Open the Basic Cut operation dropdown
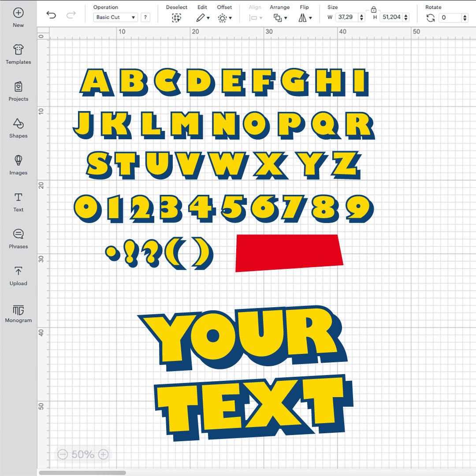Screen dimensions: 476x476 point(115,17)
